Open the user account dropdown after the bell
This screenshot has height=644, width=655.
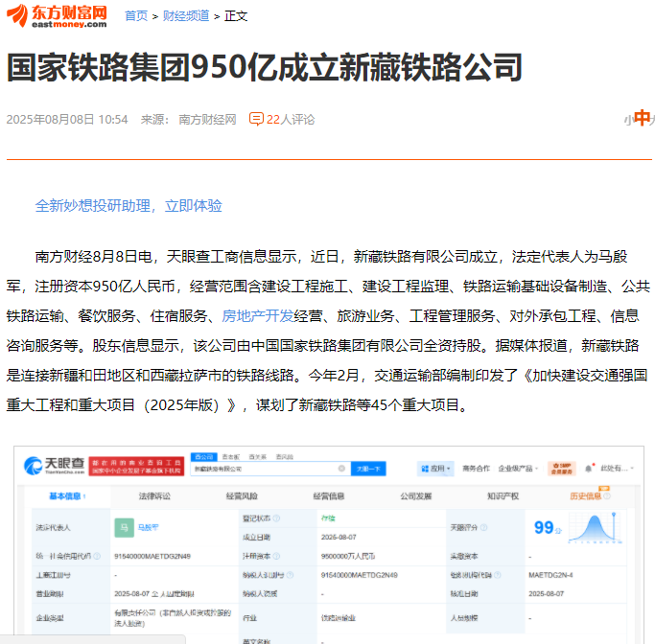[617, 469]
